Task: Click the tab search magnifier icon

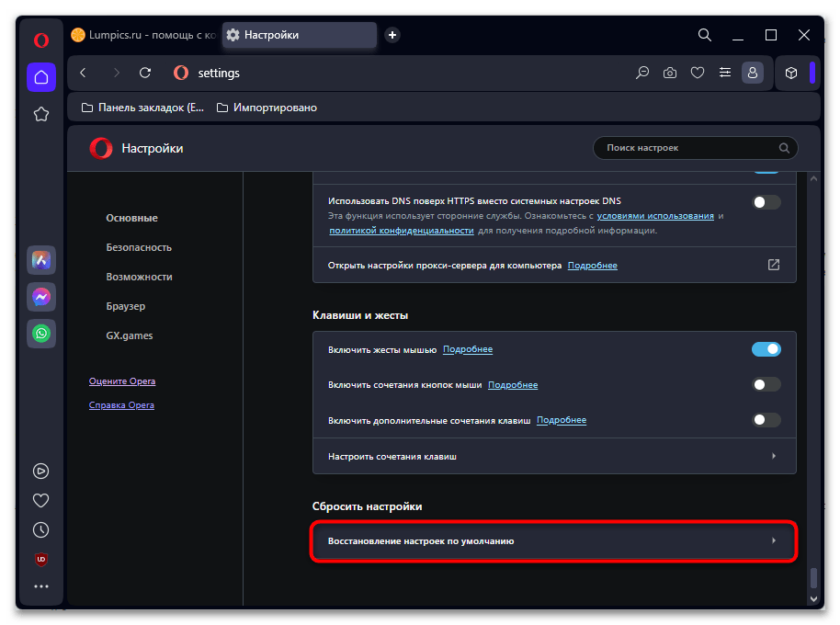Action: (705, 35)
